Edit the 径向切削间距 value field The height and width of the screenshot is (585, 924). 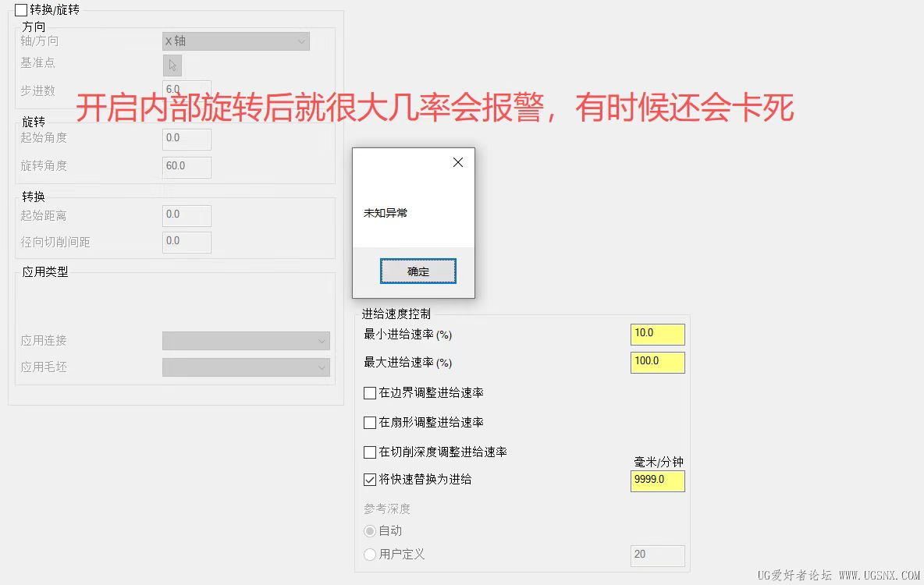[x=187, y=242]
